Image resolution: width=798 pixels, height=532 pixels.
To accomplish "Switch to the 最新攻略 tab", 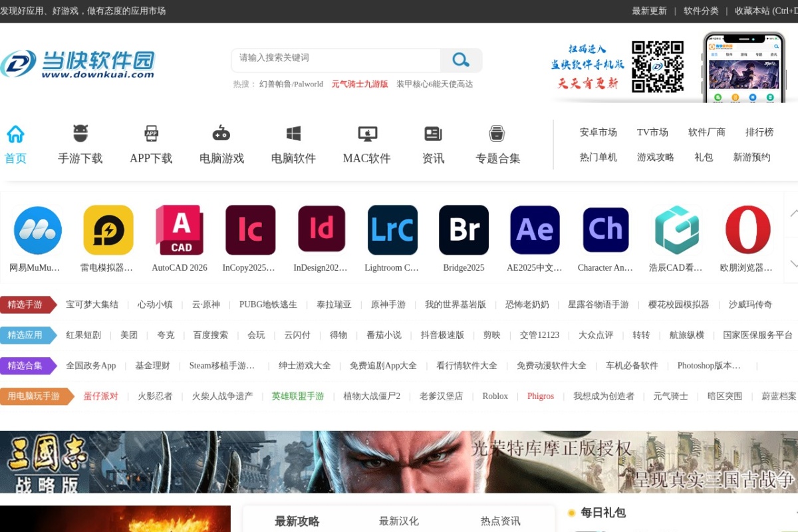I will coord(297,521).
